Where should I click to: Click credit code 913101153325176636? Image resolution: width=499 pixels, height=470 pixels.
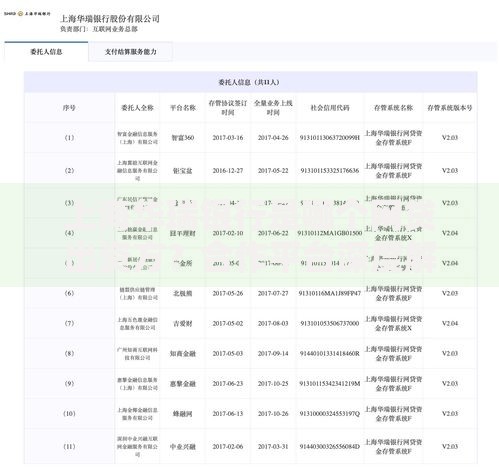(330, 171)
